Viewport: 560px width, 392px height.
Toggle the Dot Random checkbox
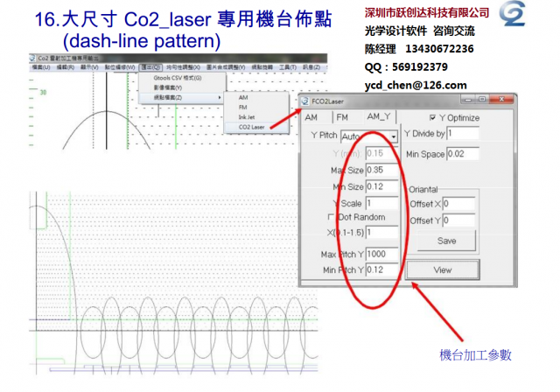tap(330, 217)
